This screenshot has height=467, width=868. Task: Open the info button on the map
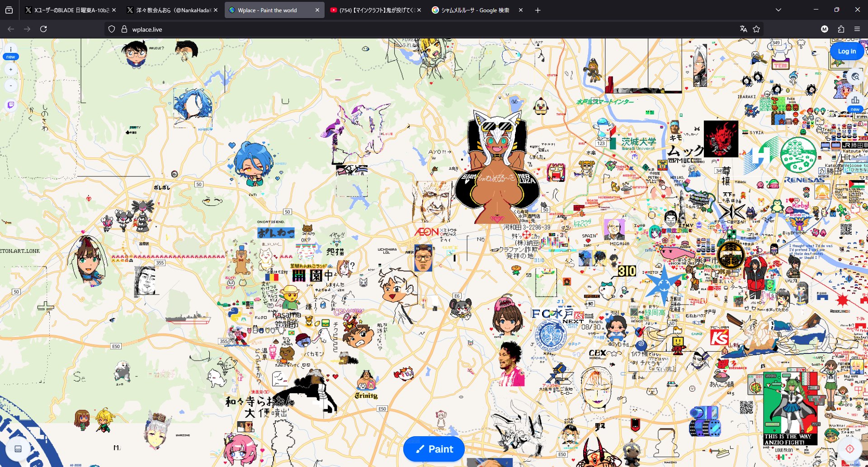pyautogui.click(x=10, y=49)
